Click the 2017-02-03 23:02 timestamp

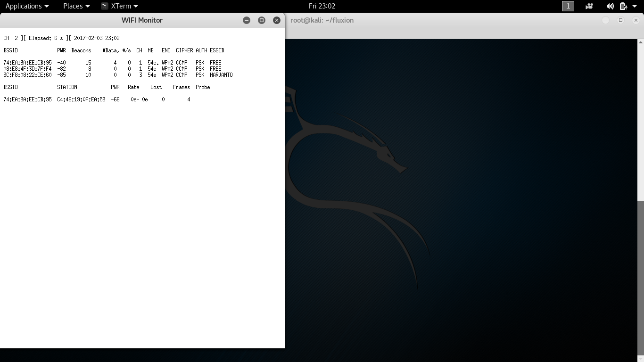pos(97,38)
